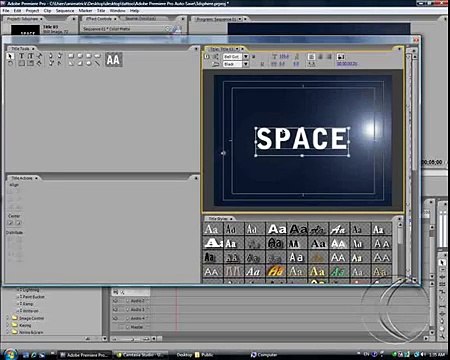This screenshot has width=450, height=360.
Task: Enable right text alignment
Action: (x=329, y=57)
